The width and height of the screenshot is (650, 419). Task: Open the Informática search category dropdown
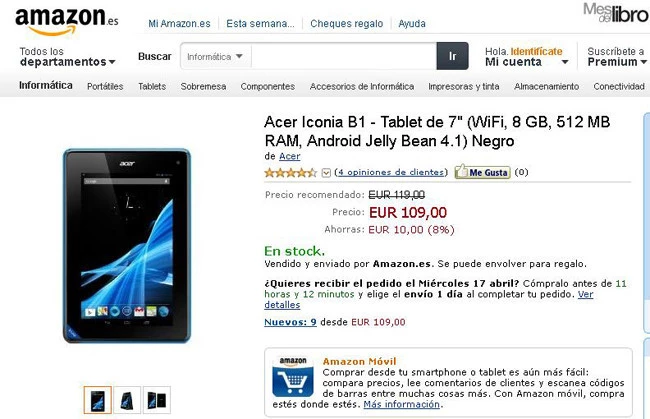pos(215,56)
